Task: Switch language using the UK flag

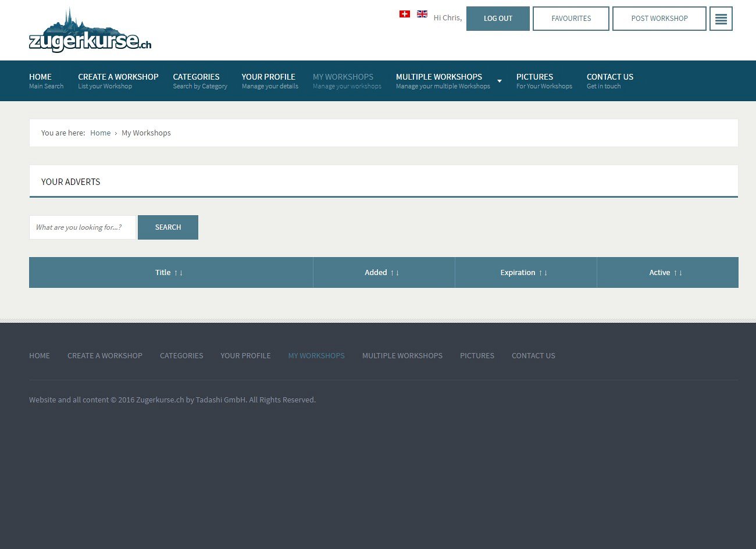Action: point(422,14)
